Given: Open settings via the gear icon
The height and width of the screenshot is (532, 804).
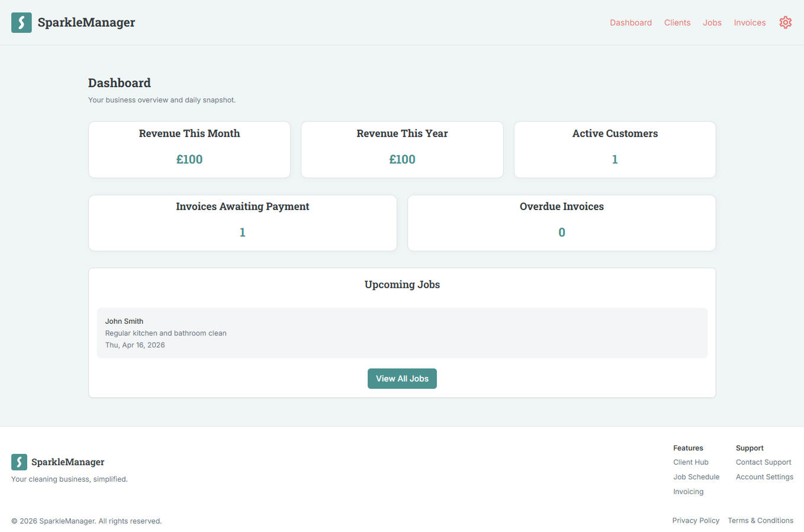Looking at the screenshot, I should pos(785,22).
